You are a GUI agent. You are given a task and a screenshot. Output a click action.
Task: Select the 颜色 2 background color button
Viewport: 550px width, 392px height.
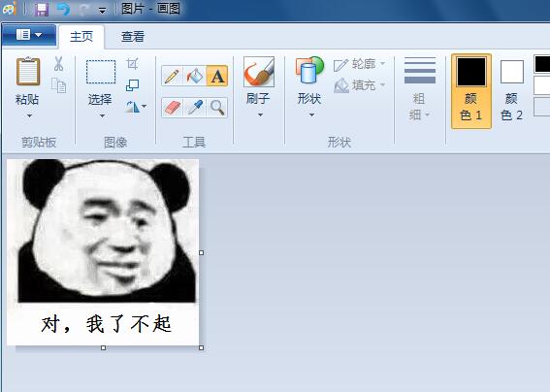point(512,91)
